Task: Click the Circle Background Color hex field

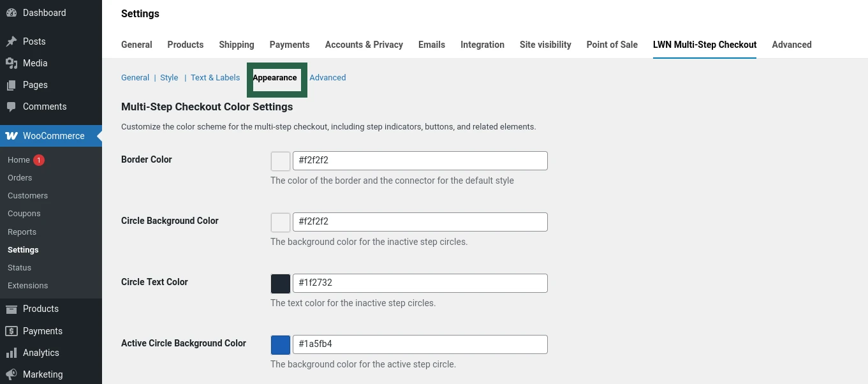Action: 420,222
